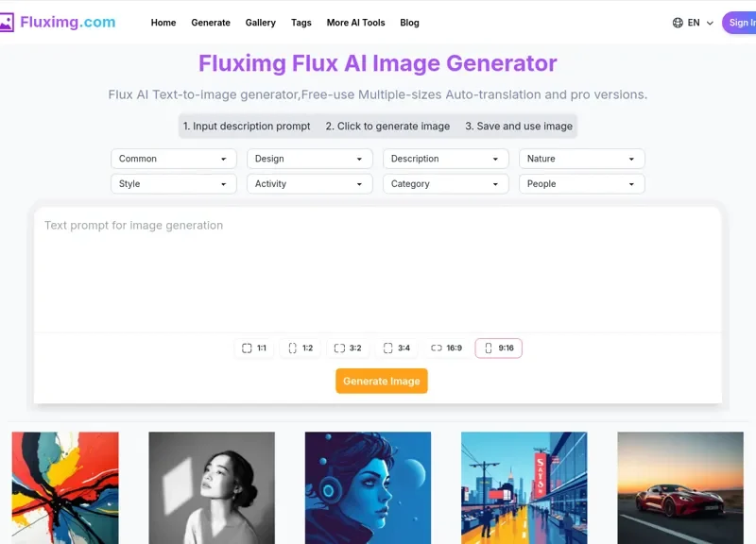The width and height of the screenshot is (756, 544).
Task: Expand the Style dropdown
Action: click(173, 184)
